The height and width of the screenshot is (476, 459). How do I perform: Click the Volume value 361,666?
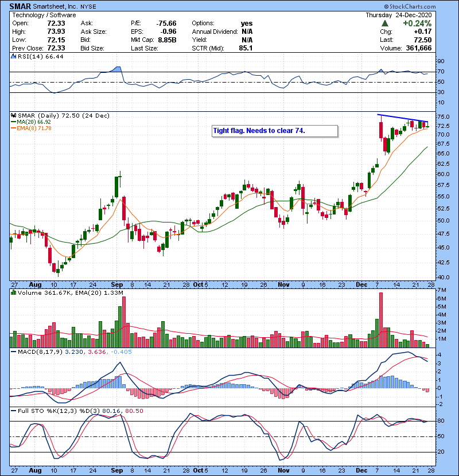tap(419, 48)
